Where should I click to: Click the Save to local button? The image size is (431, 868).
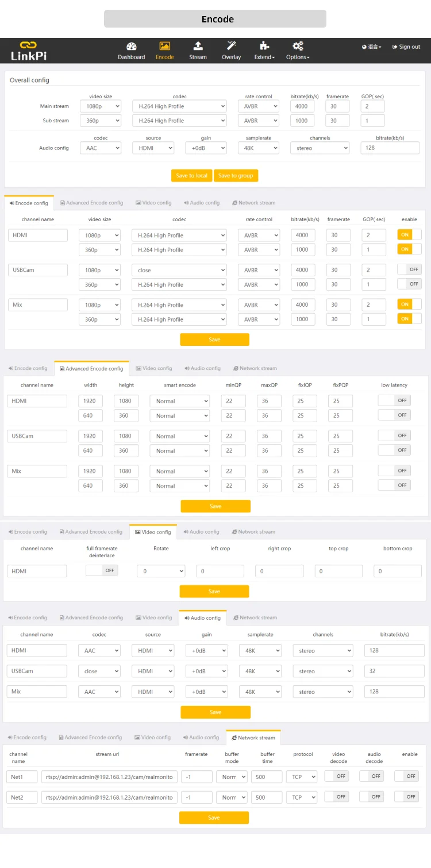point(191,176)
